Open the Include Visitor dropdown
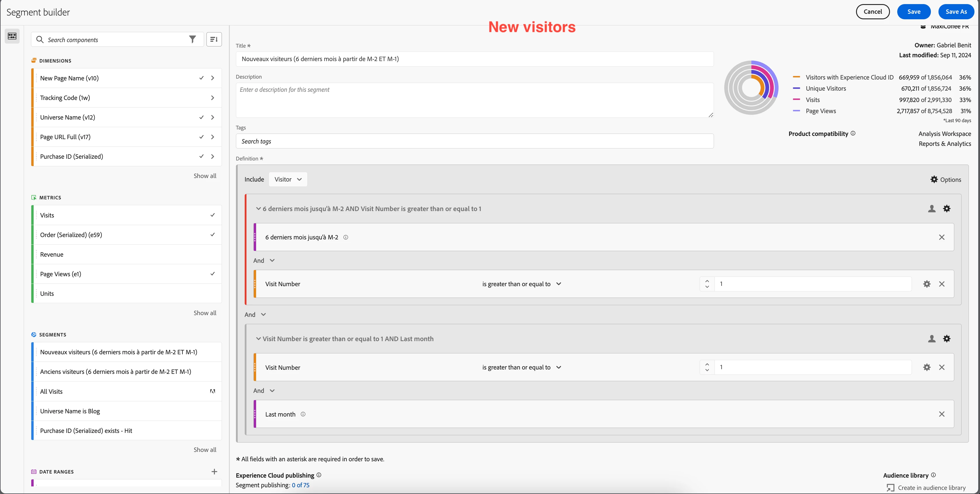The image size is (980, 494). pos(288,179)
